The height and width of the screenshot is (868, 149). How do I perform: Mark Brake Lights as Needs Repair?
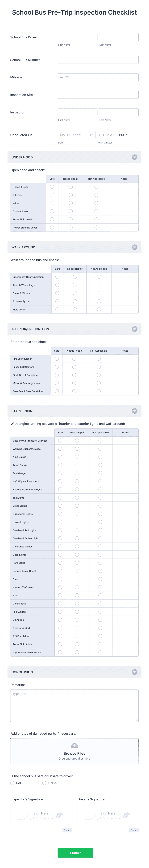pyautogui.click(x=77, y=506)
